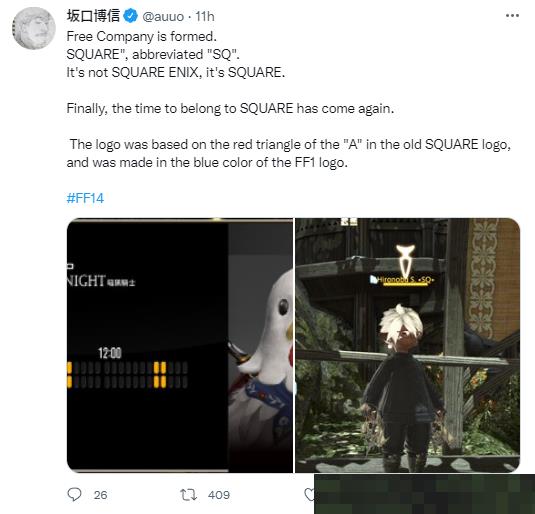Click the blue verified badge
Image resolution: width=535 pixels, height=514 pixels.
(130, 16)
